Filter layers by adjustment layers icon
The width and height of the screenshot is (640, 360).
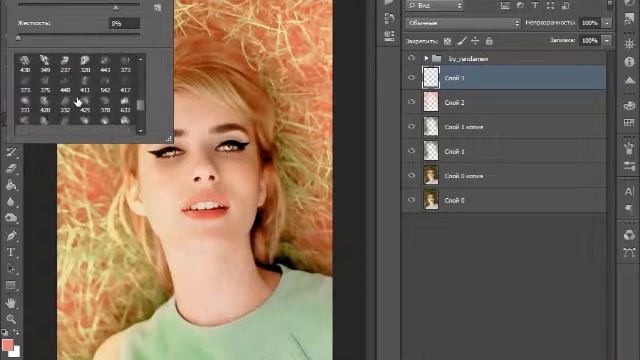click(x=520, y=5)
